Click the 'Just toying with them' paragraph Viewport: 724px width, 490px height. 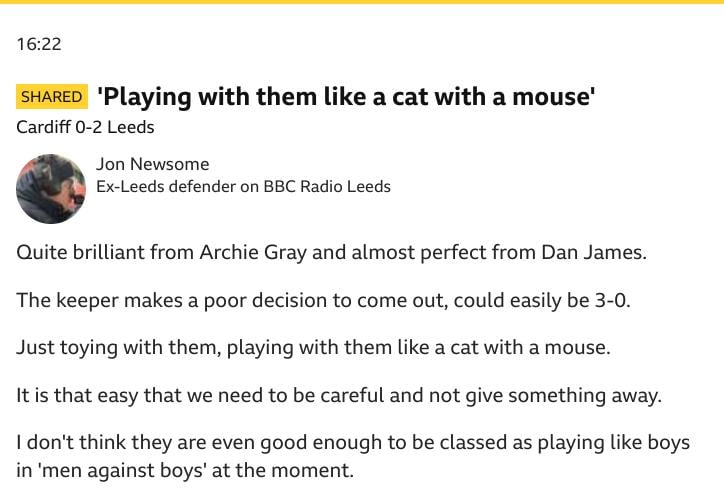pyautogui.click(x=313, y=348)
